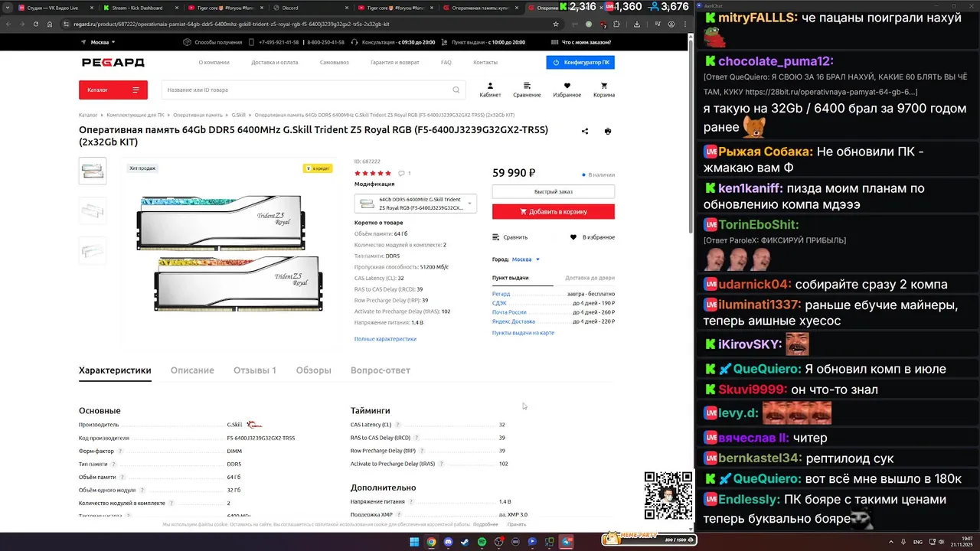Screen dimensions: 980x551
Task: Open the Windows Start button
Action: coord(414,542)
